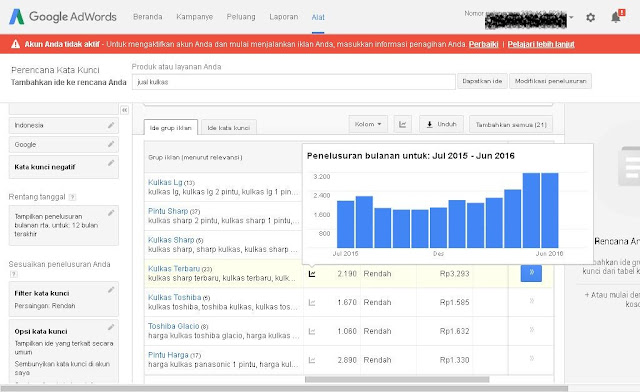Edit the Kata kunci negatif box

click(111, 163)
